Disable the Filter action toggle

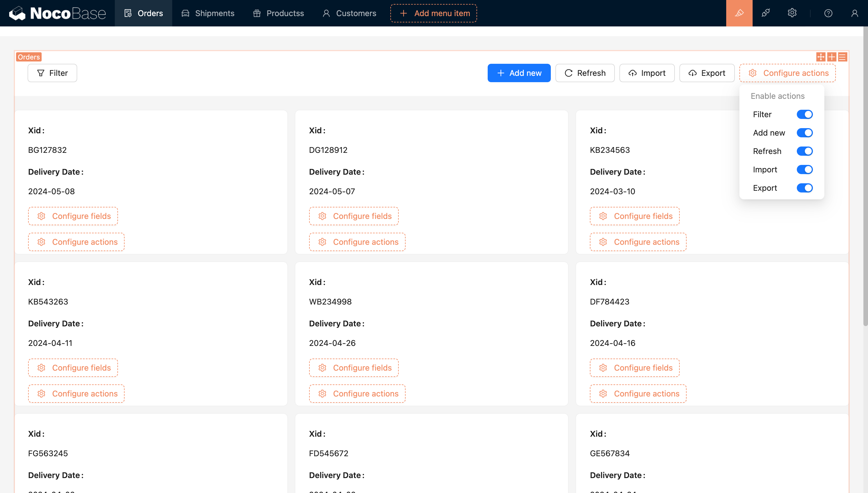click(804, 114)
